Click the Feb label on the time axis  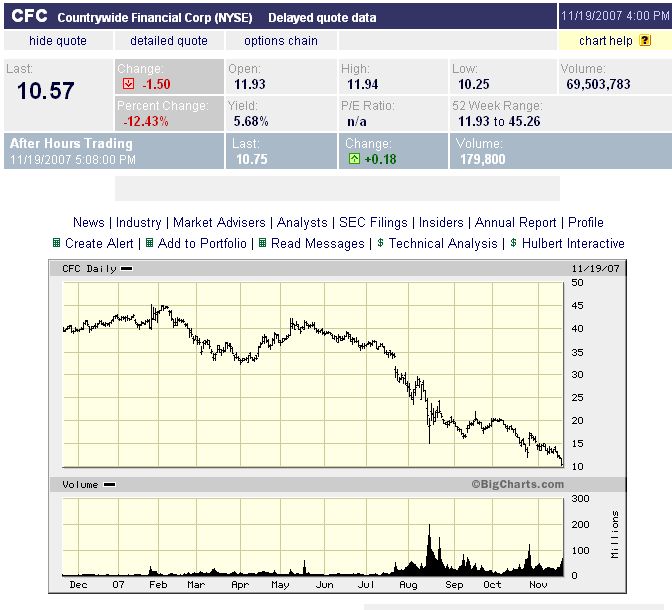coord(158,584)
